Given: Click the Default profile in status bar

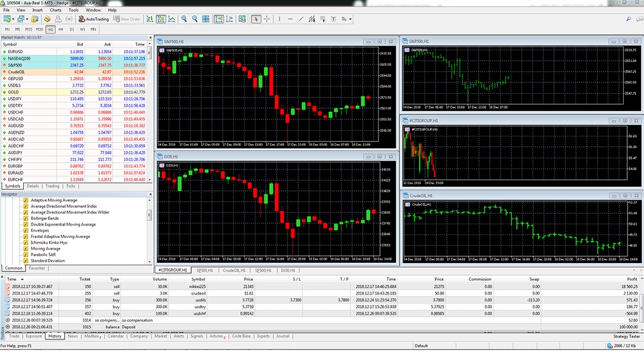Looking at the screenshot, I should click(x=421, y=346).
